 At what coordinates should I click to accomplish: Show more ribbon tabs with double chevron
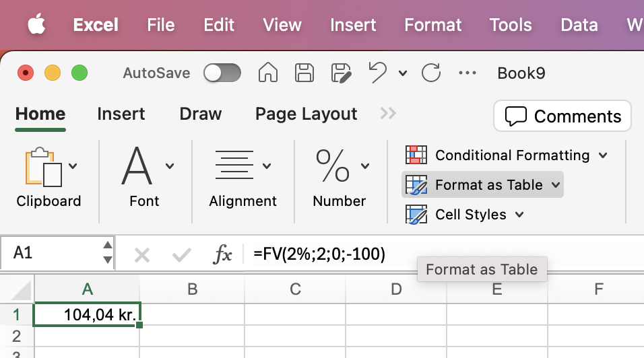[388, 113]
